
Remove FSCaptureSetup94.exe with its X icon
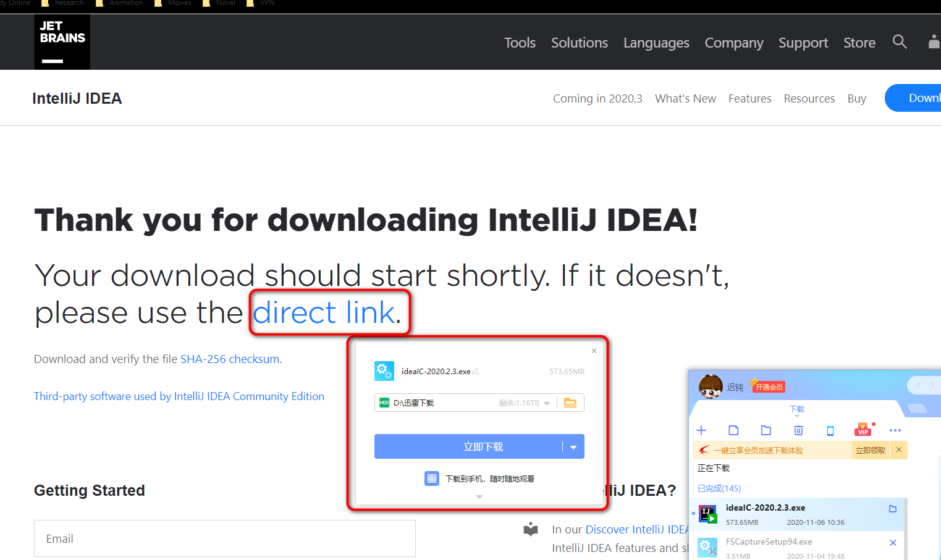pos(893,543)
